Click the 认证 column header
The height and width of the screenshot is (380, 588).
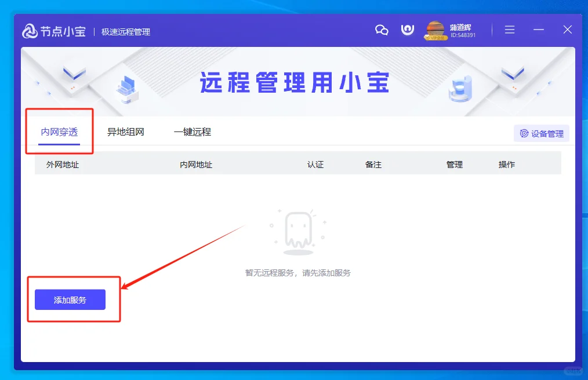point(315,165)
